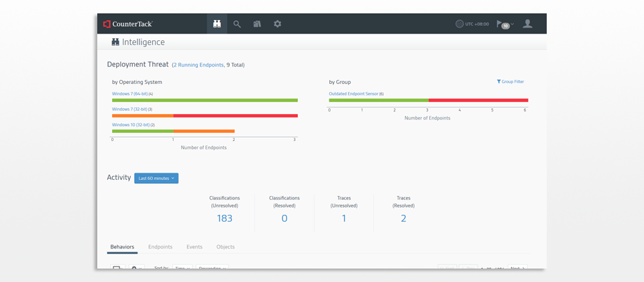Open the flag notifications with badge 10
Viewport: 644px width, 282px height.
point(504,24)
